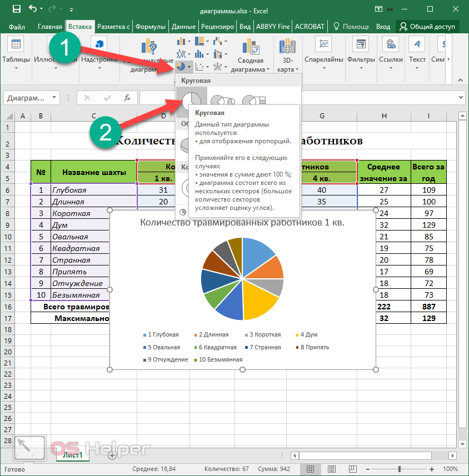Open the Главная ribbon tab
Image resolution: width=469 pixels, height=476 pixels.
coord(49,27)
